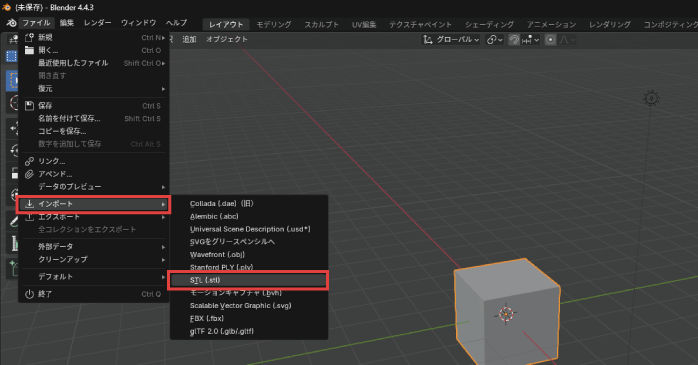The image size is (698, 365).
Task: Import STL (.stl) file
Action: coord(249,280)
